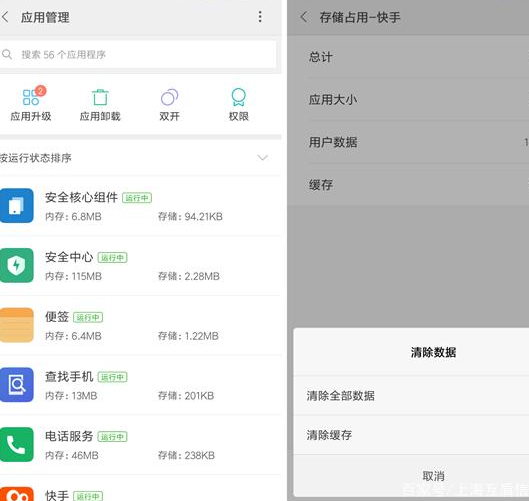The image size is (529, 501).
Task: Tap the 缓存 row
Action: point(408,185)
